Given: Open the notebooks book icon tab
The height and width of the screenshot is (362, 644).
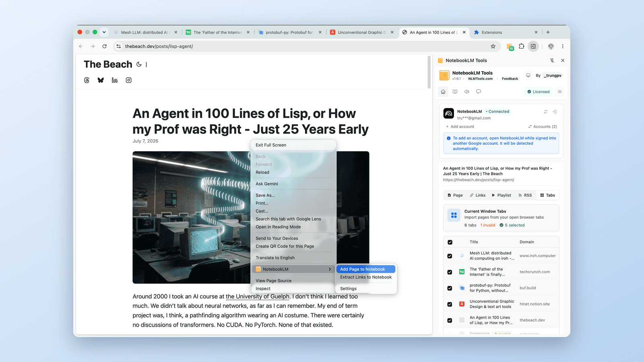Looking at the screenshot, I should 455,92.
